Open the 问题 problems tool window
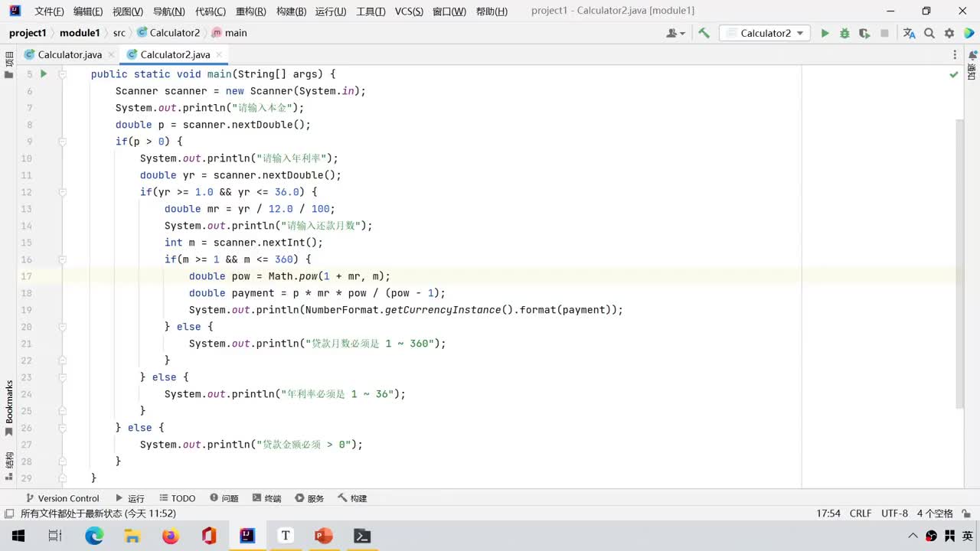 click(x=224, y=498)
